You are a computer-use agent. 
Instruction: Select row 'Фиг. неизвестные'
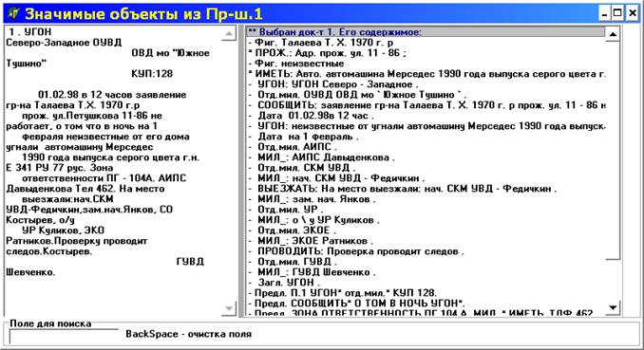[x=426, y=64]
